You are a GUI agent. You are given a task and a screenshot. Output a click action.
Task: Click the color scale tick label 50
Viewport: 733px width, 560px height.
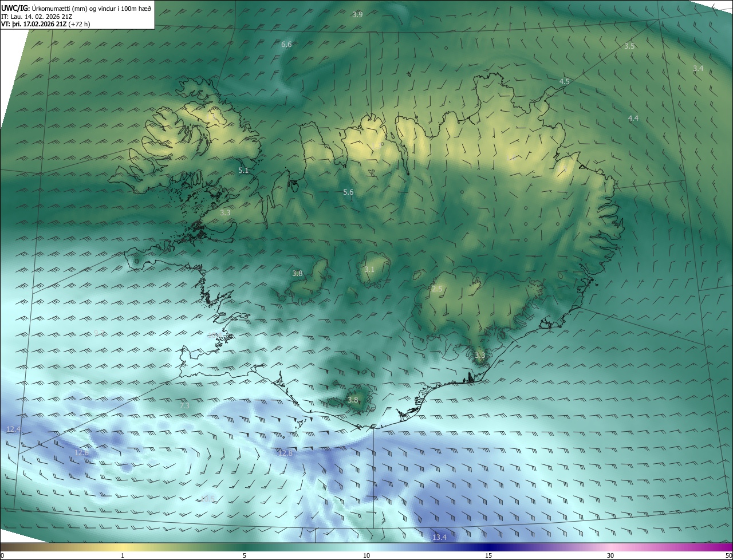728,555
